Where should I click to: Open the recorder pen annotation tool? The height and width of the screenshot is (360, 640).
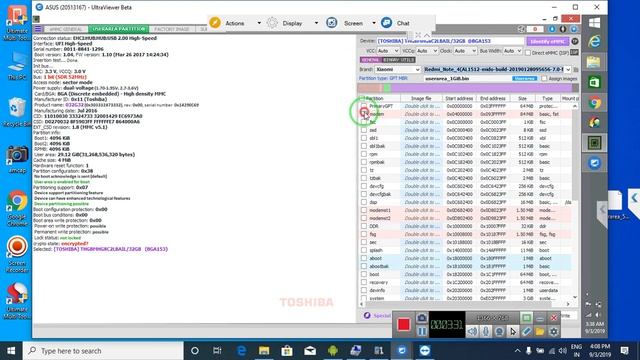527,331
